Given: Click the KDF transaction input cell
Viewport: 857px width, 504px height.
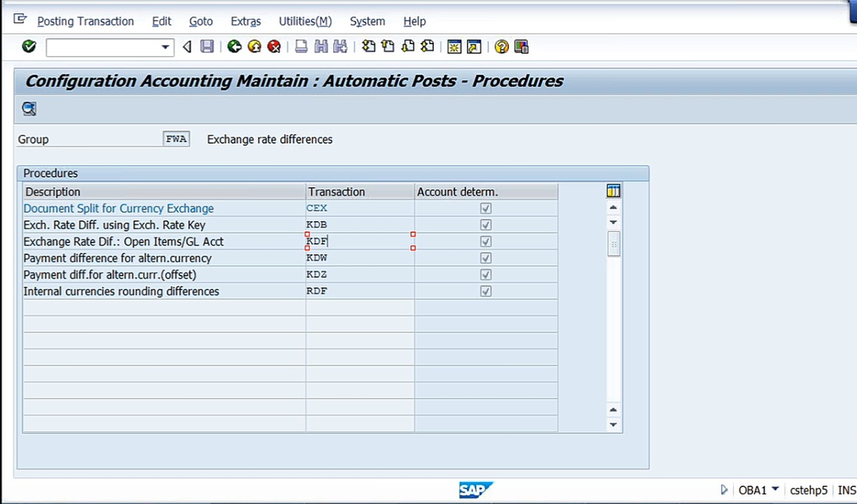Looking at the screenshot, I should (360, 242).
